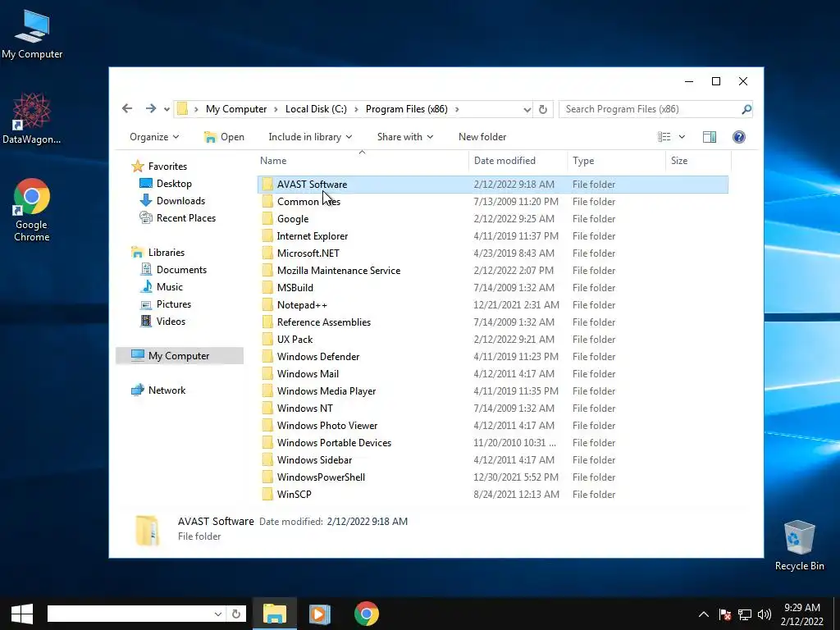Select the WinSCP folder icon
This screenshot has width=840, height=630.
[267, 494]
